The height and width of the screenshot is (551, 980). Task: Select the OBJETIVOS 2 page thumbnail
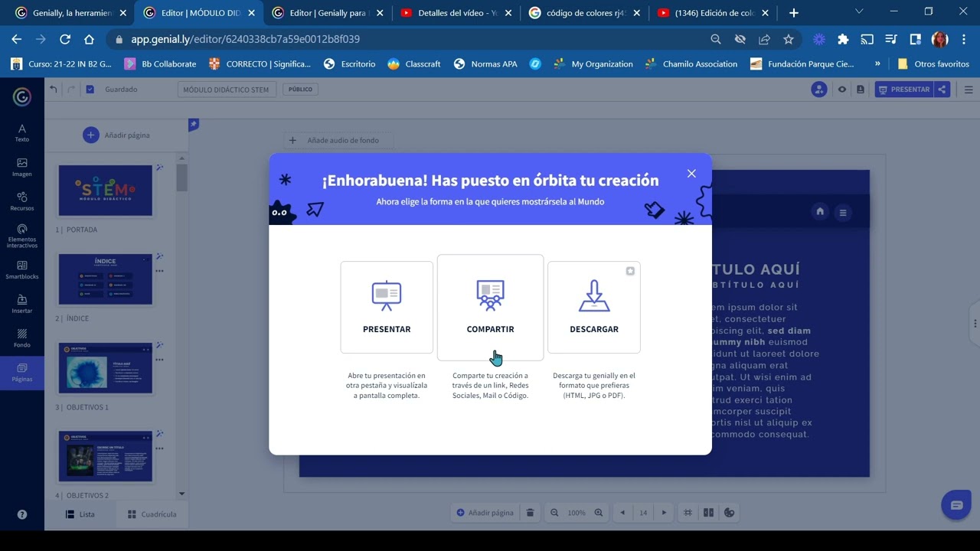[x=106, y=457]
